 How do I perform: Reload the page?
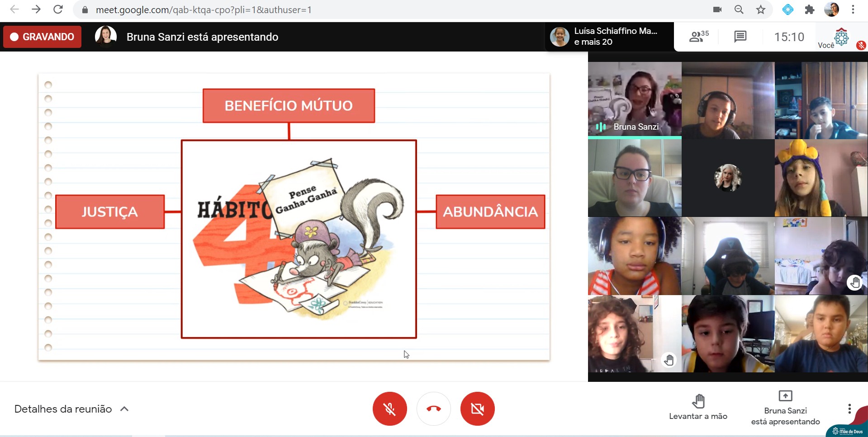tap(58, 9)
